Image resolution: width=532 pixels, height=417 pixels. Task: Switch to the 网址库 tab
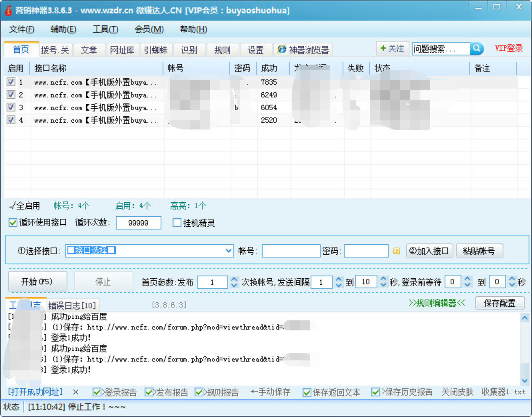click(122, 50)
